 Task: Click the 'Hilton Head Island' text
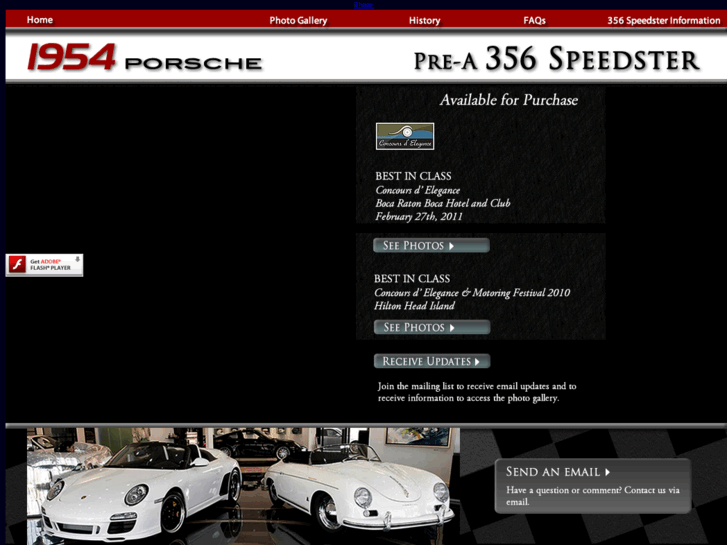pyautogui.click(x=415, y=306)
